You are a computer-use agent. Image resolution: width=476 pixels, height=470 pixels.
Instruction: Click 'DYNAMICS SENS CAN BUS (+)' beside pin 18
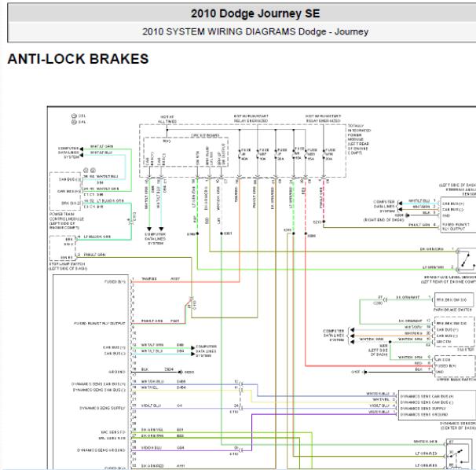tap(98, 384)
